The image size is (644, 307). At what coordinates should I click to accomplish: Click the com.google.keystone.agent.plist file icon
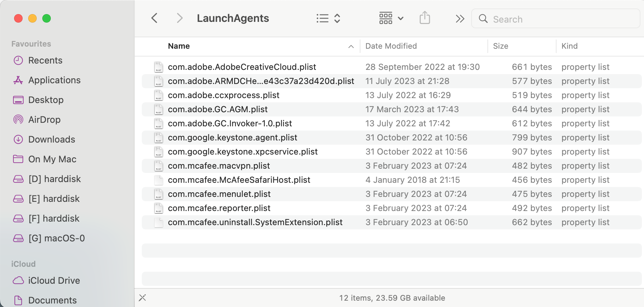click(x=159, y=138)
